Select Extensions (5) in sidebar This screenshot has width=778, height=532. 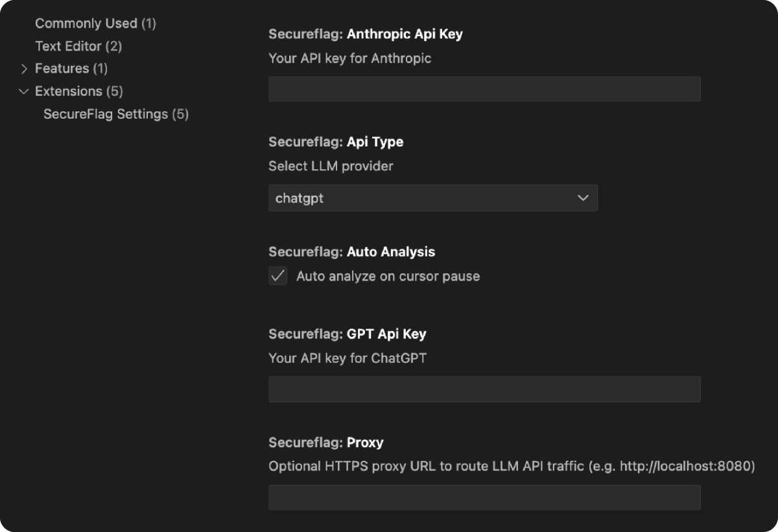78,91
